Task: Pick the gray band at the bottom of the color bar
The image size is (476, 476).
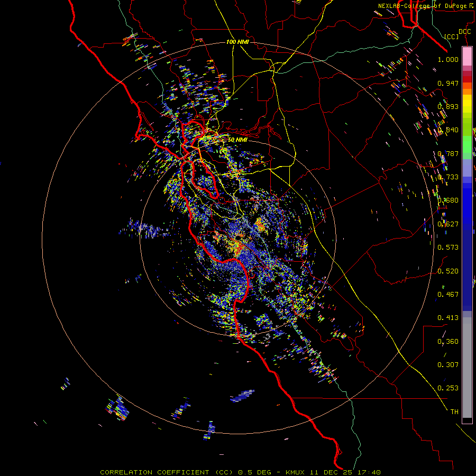Action: point(467,368)
